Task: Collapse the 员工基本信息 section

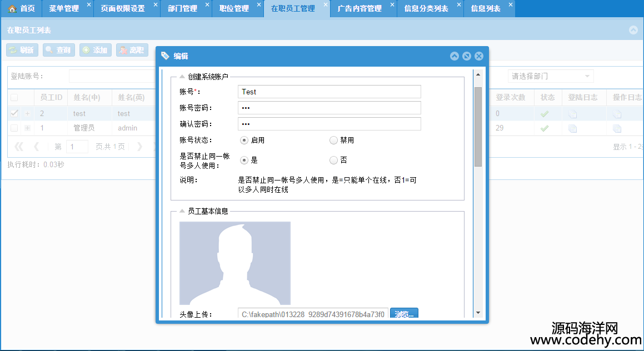Action: click(x=182, y=211)
